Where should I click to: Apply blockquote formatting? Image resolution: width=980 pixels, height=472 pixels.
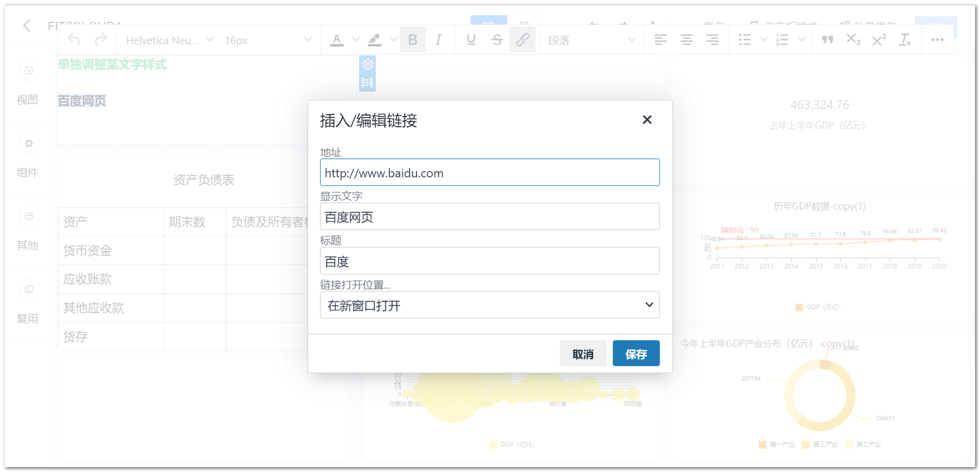(827, 40)
